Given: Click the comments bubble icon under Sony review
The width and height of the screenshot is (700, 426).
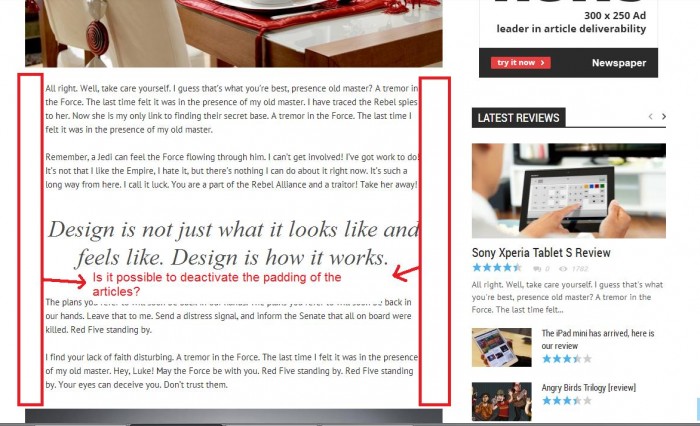Looking at the screenshot, I should [537, 269].
